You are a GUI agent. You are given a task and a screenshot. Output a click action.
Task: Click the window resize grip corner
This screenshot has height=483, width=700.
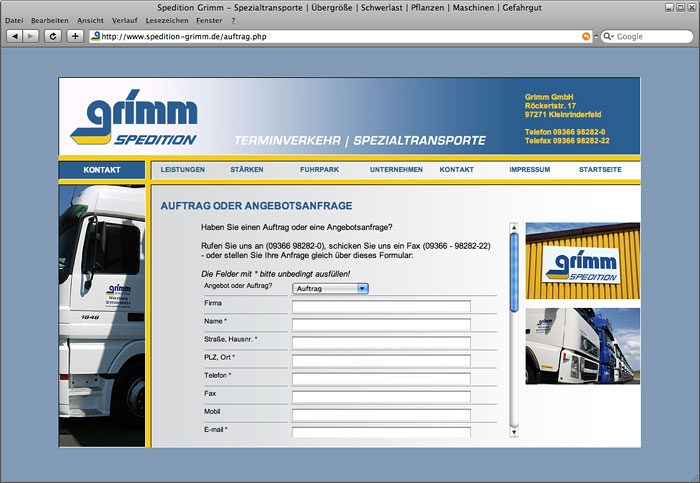(695, 478)
